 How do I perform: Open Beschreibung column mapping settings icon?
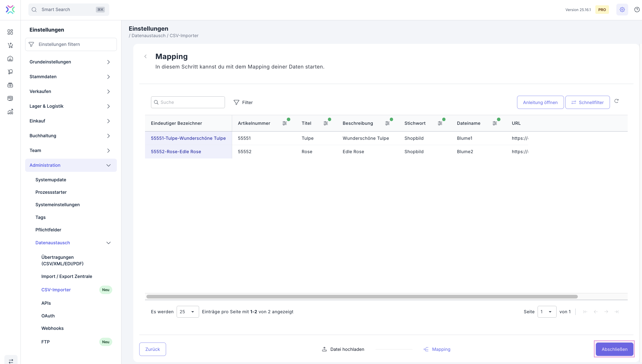[x=387, y=123]
